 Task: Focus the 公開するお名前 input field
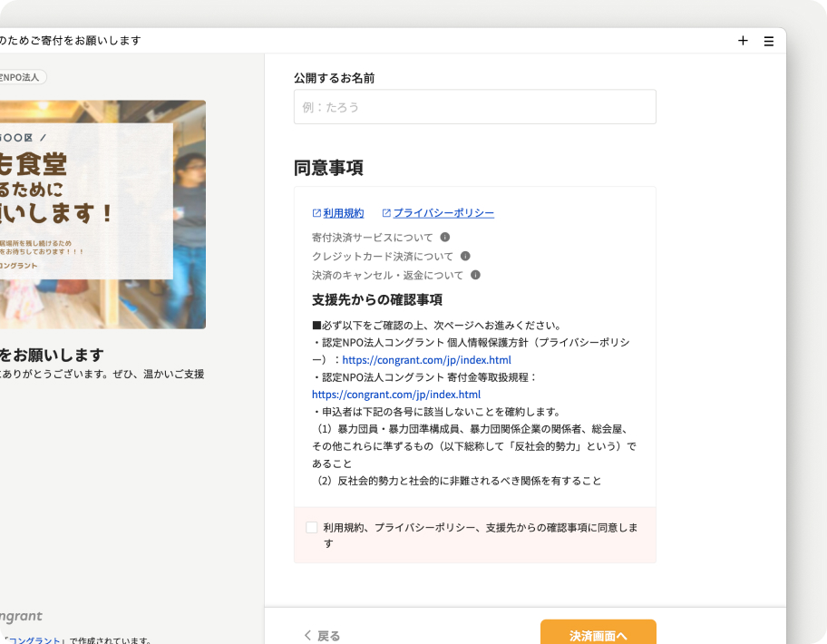pyautogui.click(x=474, y=107)
